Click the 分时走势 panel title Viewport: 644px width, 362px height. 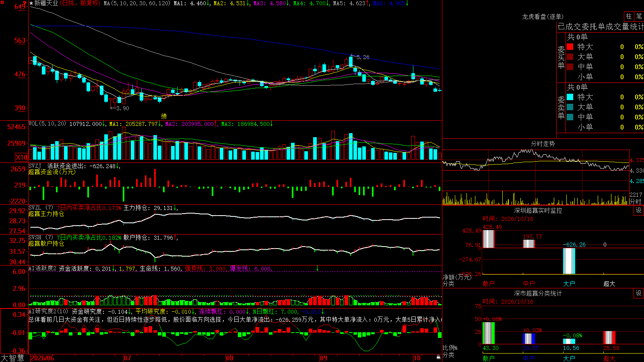click(x=543, y=144)
